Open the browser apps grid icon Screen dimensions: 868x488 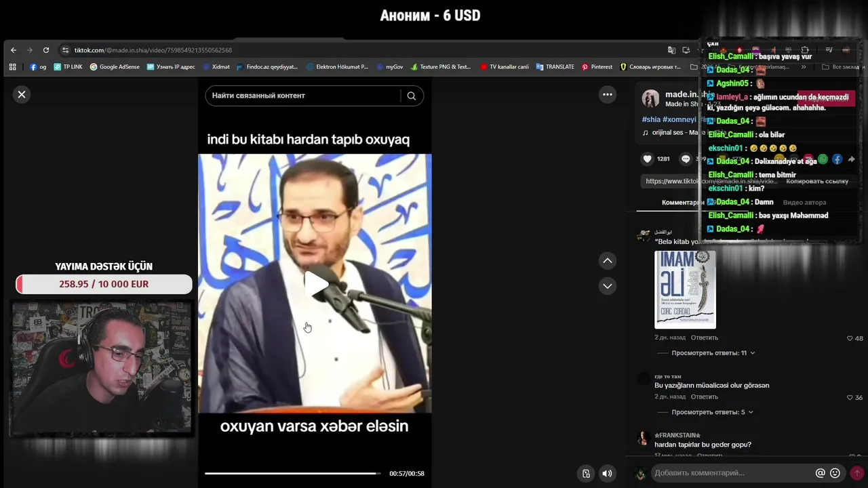pos(12,67)
